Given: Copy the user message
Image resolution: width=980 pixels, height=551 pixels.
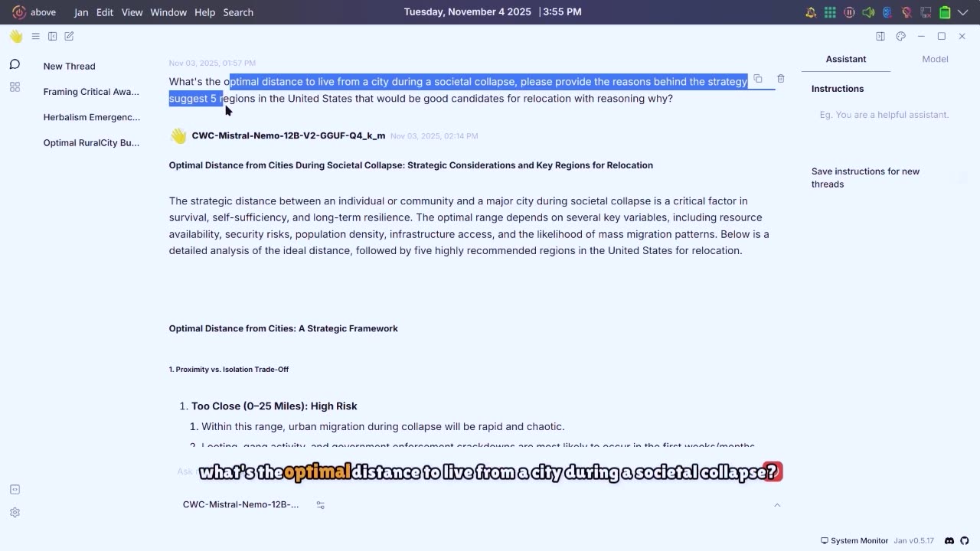Looking at the screenshot, I should pyautogui.click(x=758, y=78).
